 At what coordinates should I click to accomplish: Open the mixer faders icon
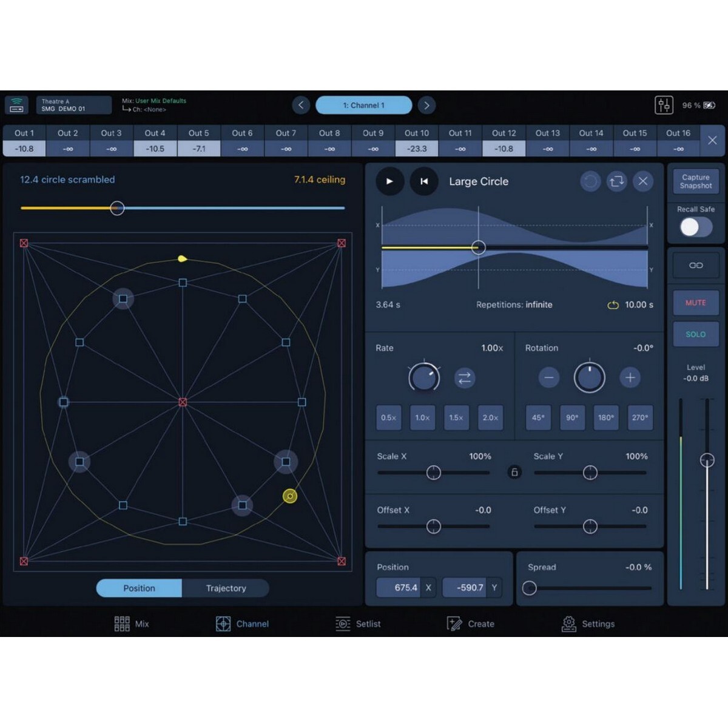tap(664, 106)
